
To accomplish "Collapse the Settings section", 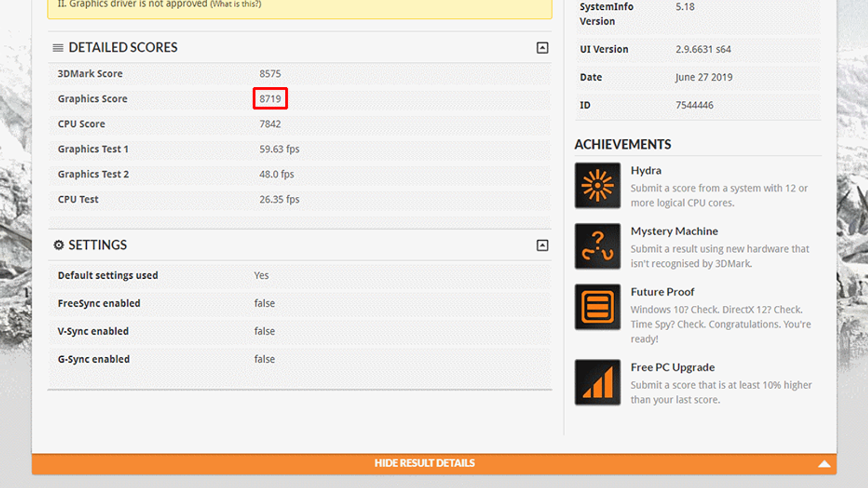I will (x=542, y=245).
